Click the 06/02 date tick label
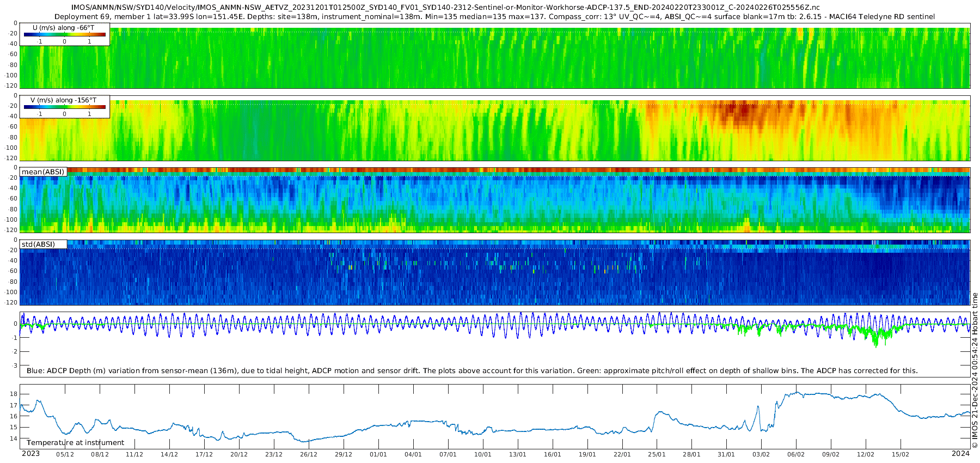 (795, 454)
